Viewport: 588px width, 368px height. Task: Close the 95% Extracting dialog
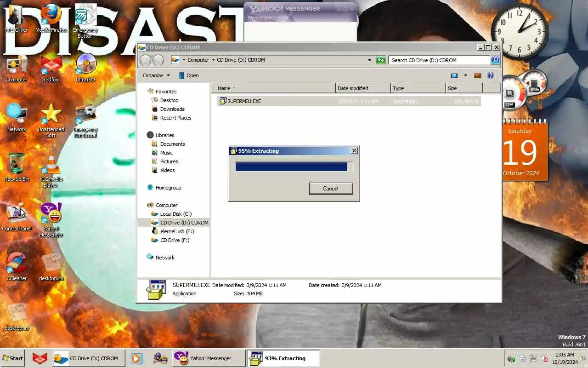pos(354,151)
